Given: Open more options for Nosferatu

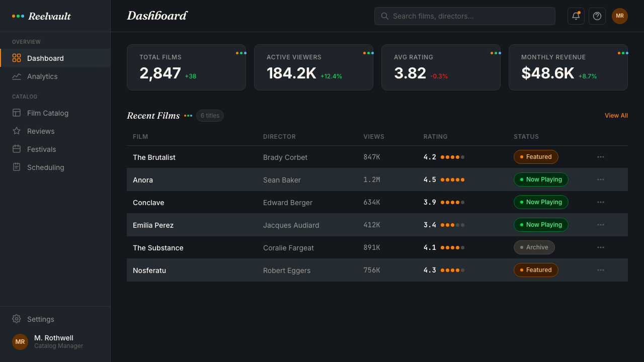Looking at the screenshot, I should 601,270.
